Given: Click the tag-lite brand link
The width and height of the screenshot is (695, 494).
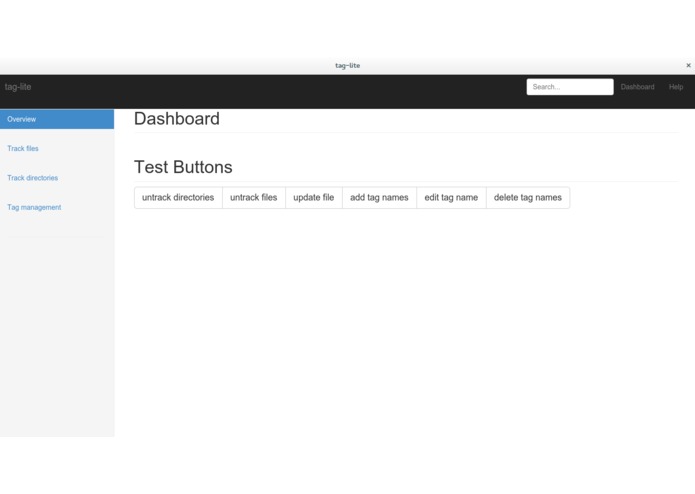Looking at the screenshot, I should [18, 87].
